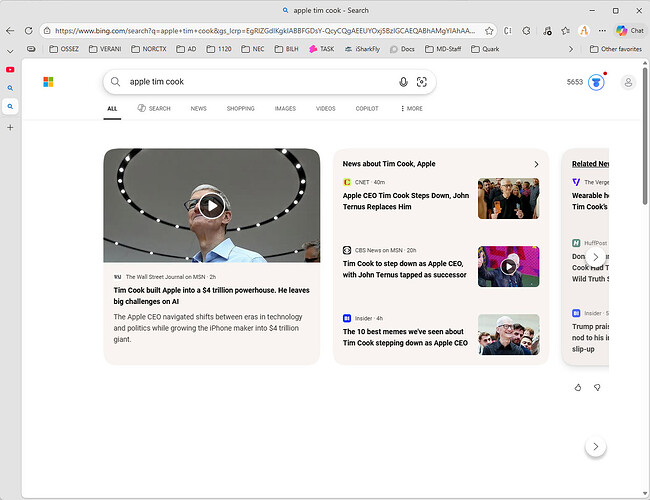This screenshot has width=650, height=500.
Task: Open the iSharkFly bookmark
Action: [x=362, y=49]
